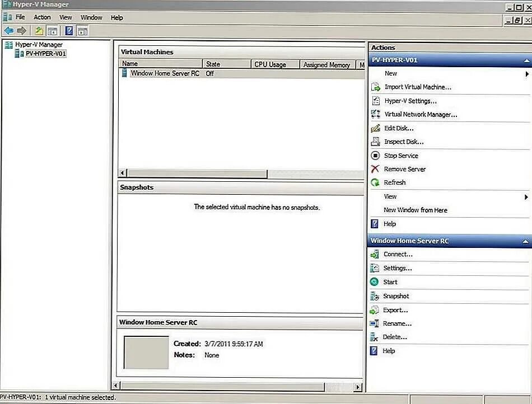Collapse the PV-HYPER-V01 actions section

pyautogui.click(x=526, y=60)
